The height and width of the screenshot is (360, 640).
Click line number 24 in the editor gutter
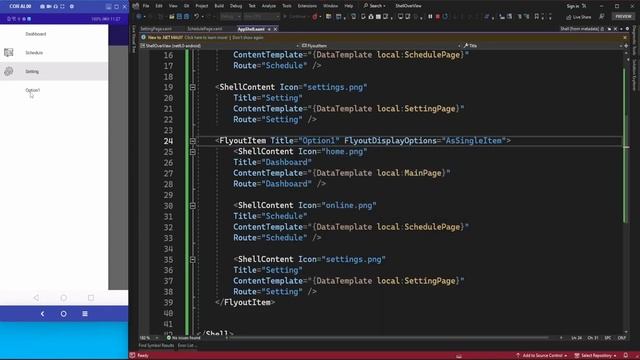point(168,141)
